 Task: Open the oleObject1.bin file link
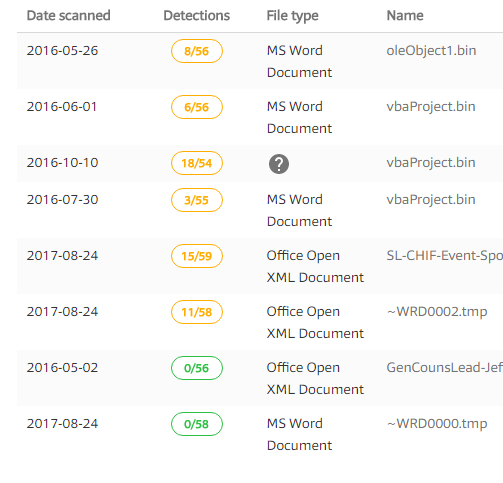[x=431, y=51]
